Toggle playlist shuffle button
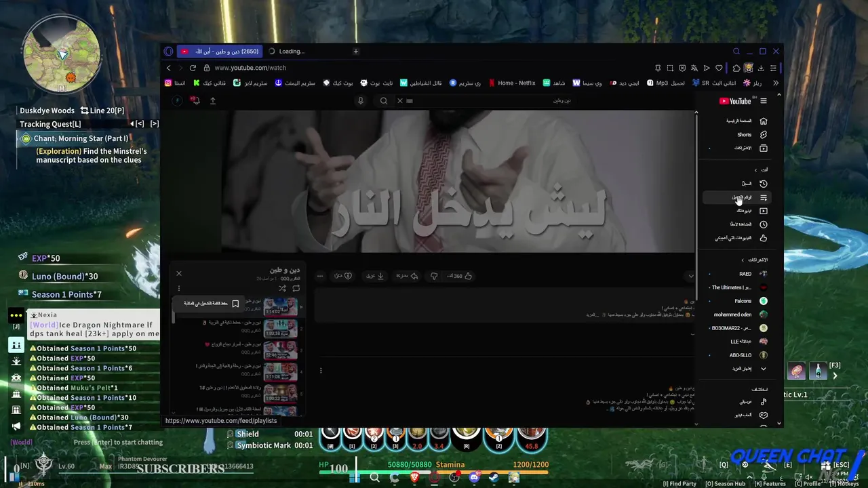The height and width of the screenshot is (488, 868). point(282,288)
